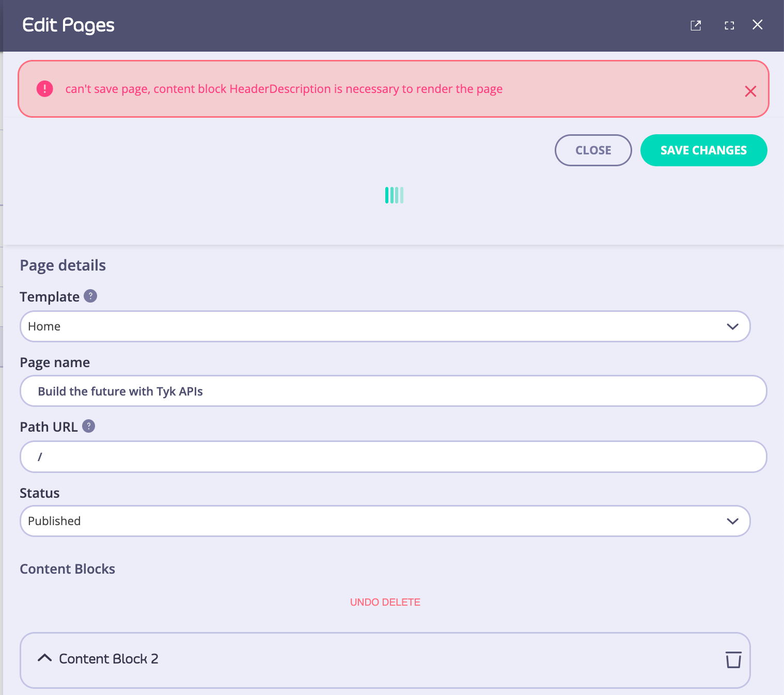784x695 pixels.
Task: Click the loading progress indicator bars
Action: [x=394, y=195]
